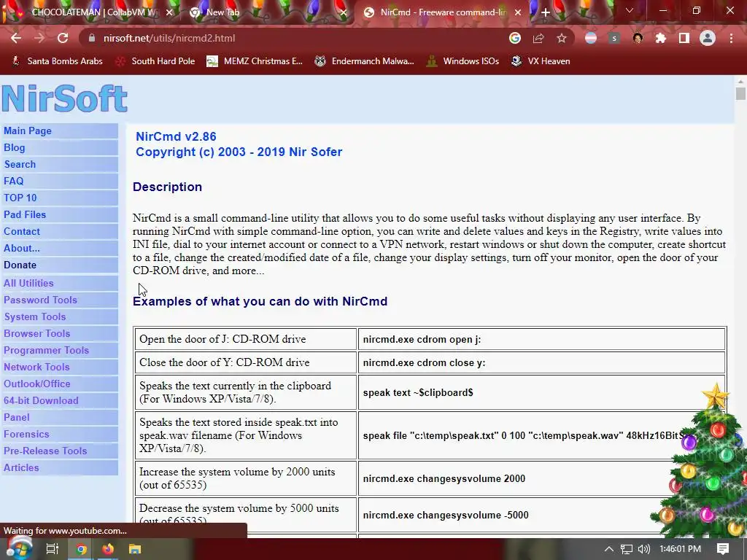
Task: Open MEMZ Christmas bookmark
Action: click(x=255, y=61)
